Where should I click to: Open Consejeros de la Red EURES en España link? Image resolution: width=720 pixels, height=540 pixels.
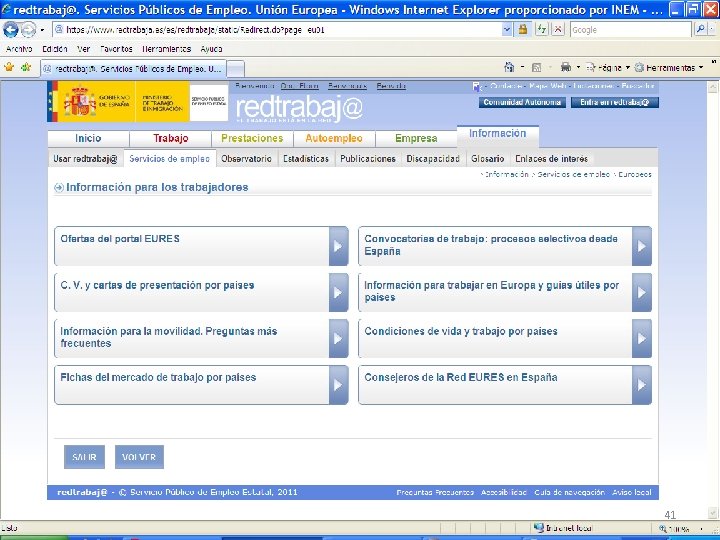pyautogui.click(x=461, y=377)
